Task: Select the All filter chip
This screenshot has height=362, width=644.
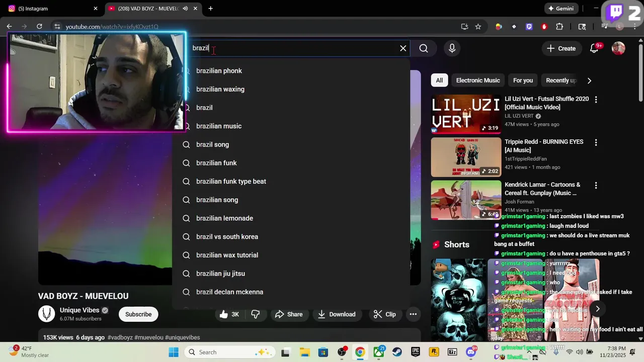Action: click(x=439, y=80)
